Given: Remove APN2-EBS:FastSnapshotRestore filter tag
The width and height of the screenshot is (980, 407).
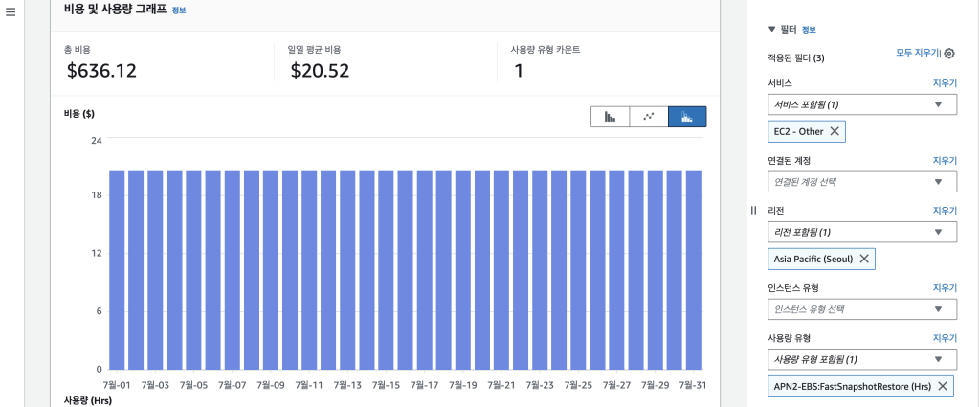Looking at the screenshot, I should click(943, 386).
